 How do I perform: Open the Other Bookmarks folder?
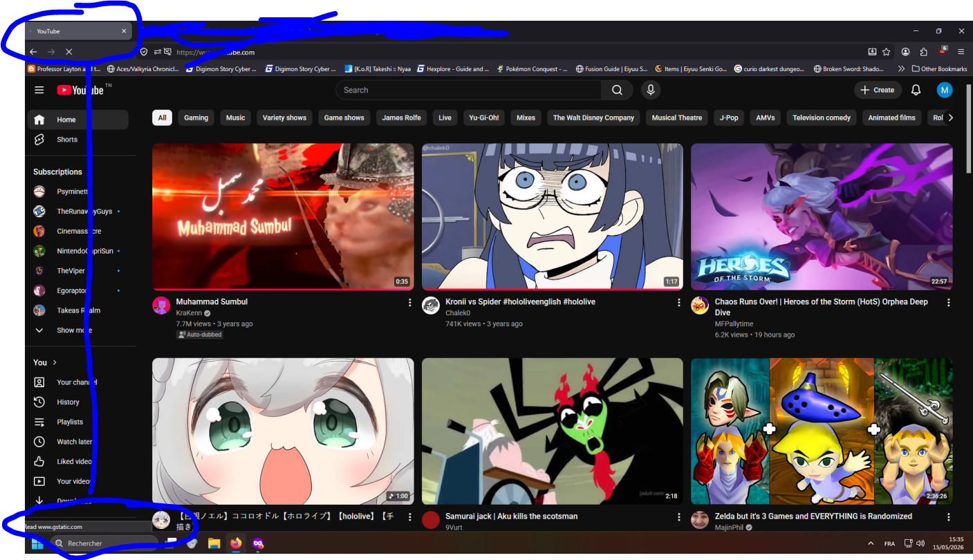tap(939, 69)
